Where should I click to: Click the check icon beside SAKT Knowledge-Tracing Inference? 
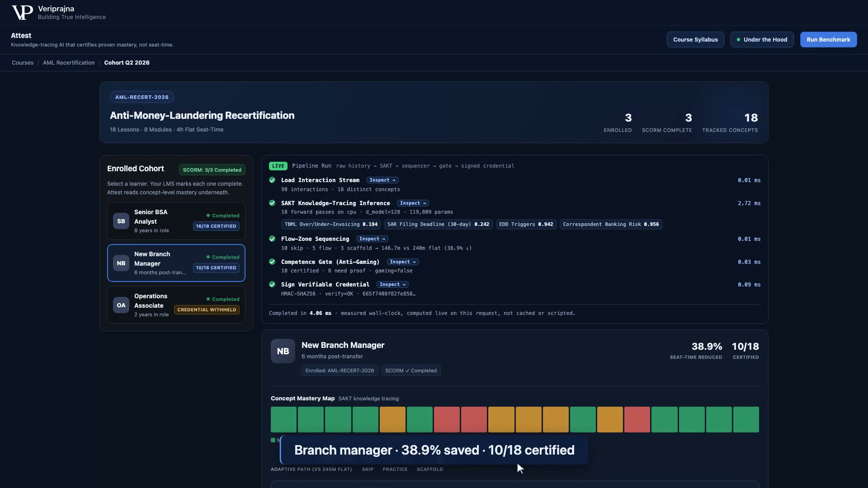(272, 203)
